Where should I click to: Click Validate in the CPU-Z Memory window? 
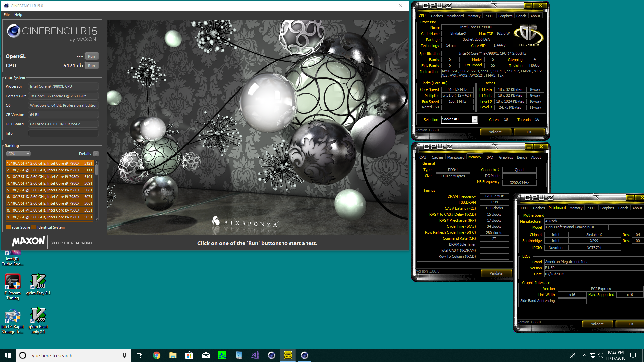(x=496, y=273)
